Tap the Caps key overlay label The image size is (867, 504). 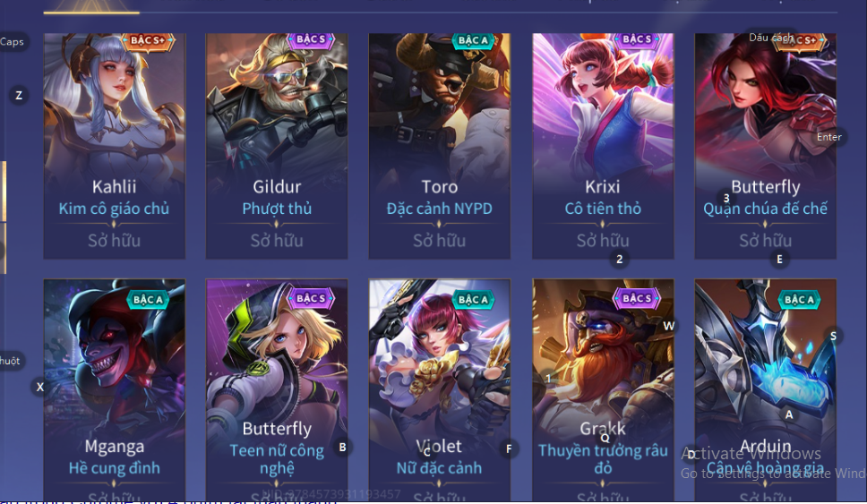13,42
